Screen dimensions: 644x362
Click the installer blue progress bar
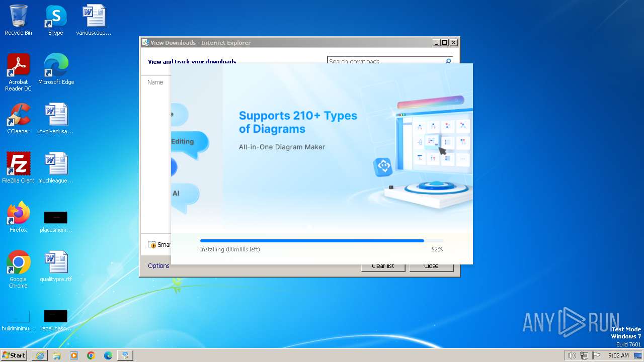(x=321, y=241)
